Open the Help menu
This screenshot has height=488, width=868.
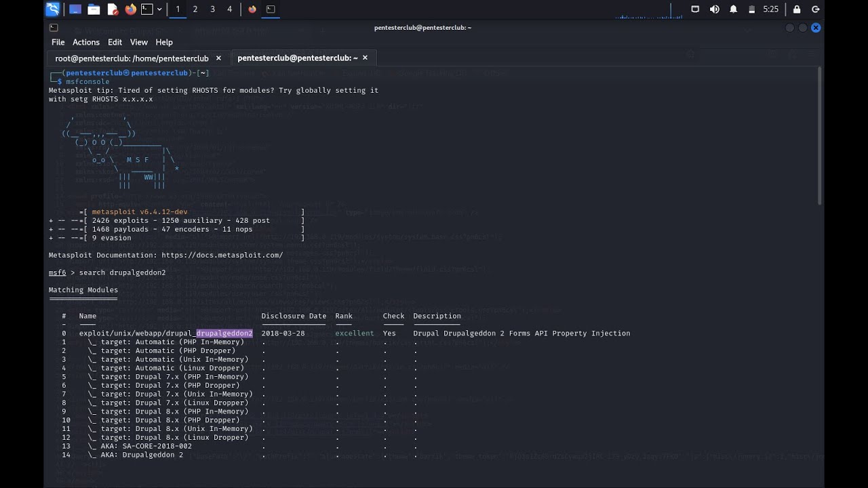coord(164,42)
